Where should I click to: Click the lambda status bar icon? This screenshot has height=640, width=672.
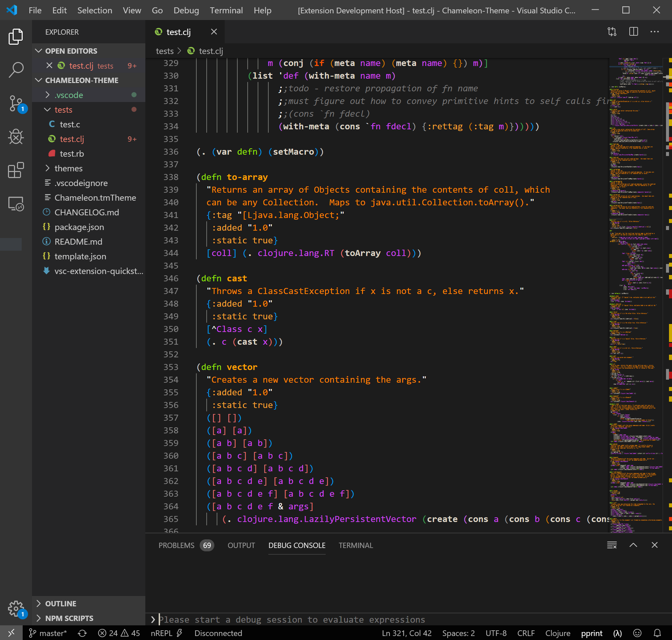[617, 633]
